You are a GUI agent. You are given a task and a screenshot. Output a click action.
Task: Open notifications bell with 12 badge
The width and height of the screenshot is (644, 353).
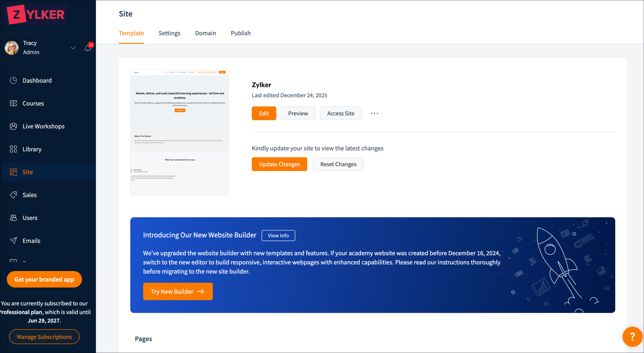click(x=88, y=48)
